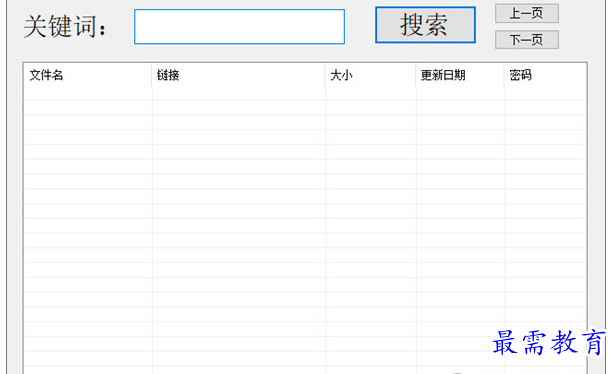Viewport: 614px width, 374px height.
Task: Go to previous page with 上一页
Action: click(527, 13)
